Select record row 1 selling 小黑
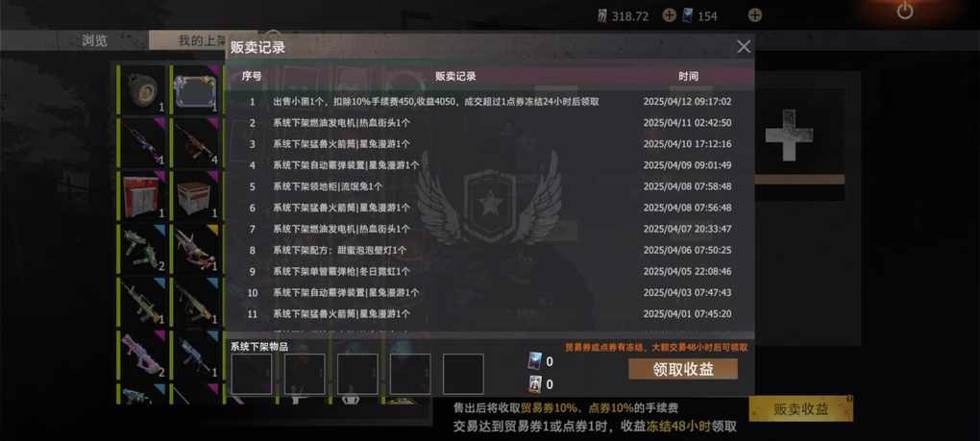 point(490,101)
